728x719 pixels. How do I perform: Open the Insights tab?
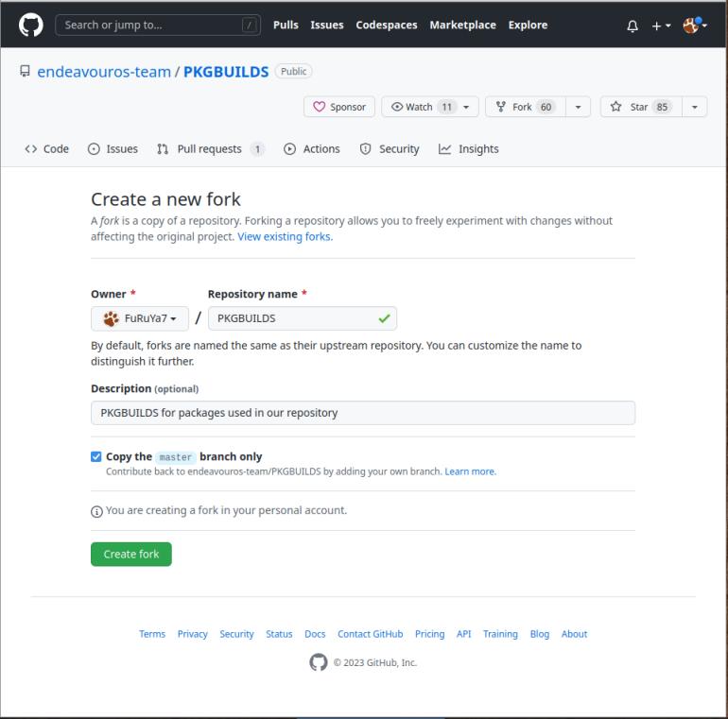(468, 149)
